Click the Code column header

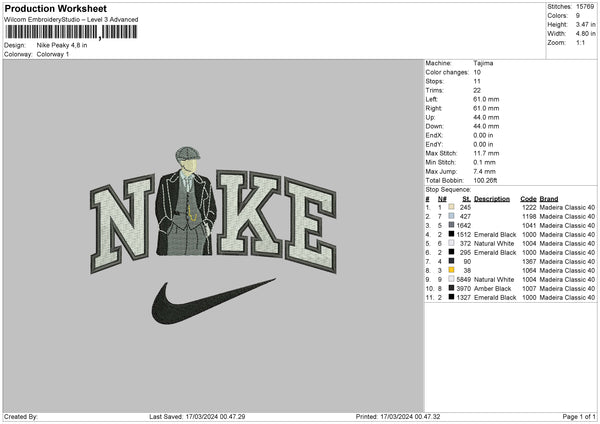528,198
